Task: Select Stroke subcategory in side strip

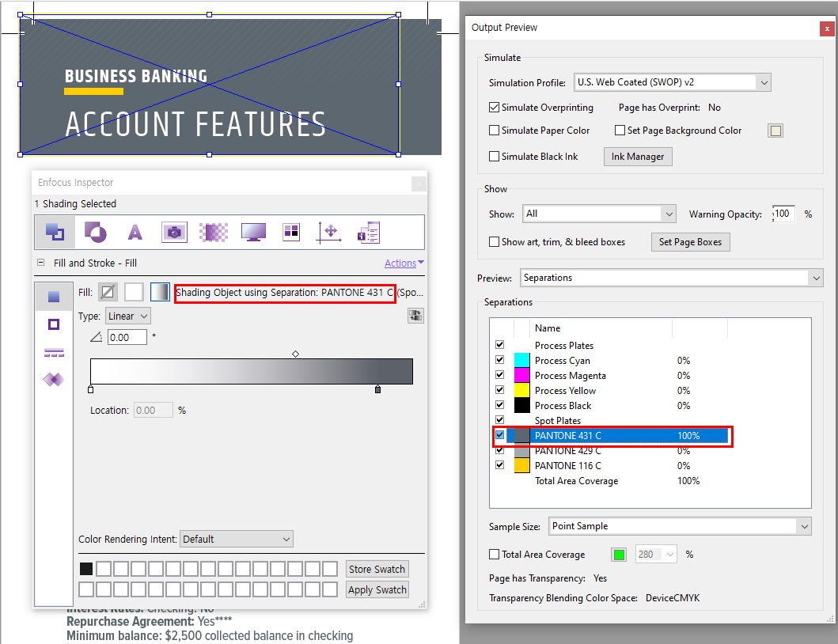Action: [x=54, y=324]
